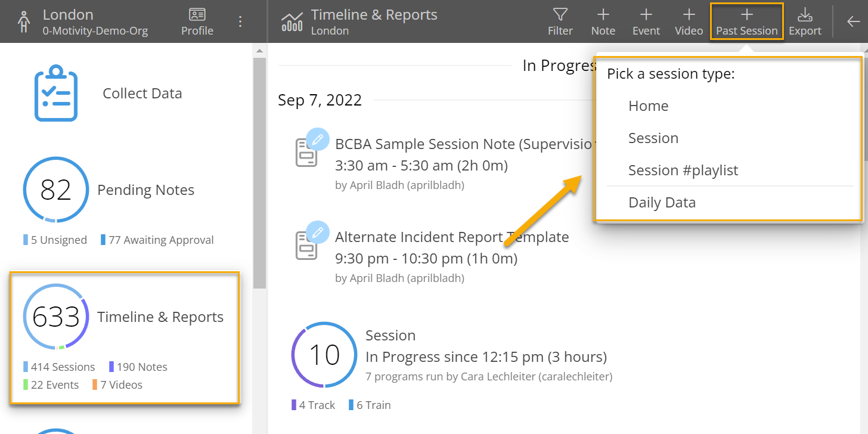Click the Collect Data clipboard icon
Image resolution: width=868 pixels, height=434 pixels.
point(55,92)
